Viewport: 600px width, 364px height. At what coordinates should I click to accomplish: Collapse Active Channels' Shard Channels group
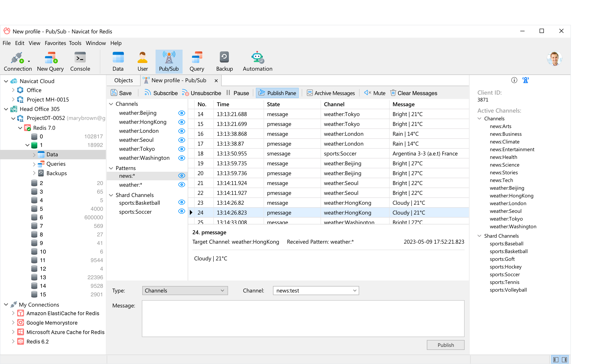479,236
